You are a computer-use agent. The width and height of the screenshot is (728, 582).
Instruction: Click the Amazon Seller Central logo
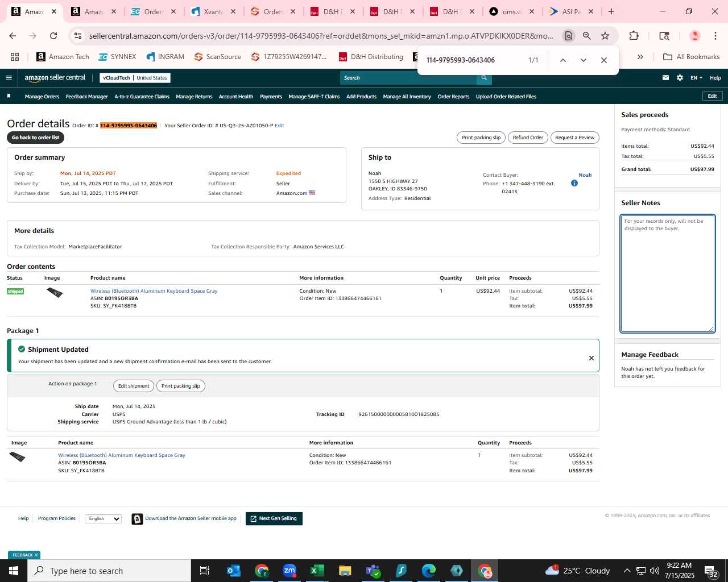pos(55,78)
